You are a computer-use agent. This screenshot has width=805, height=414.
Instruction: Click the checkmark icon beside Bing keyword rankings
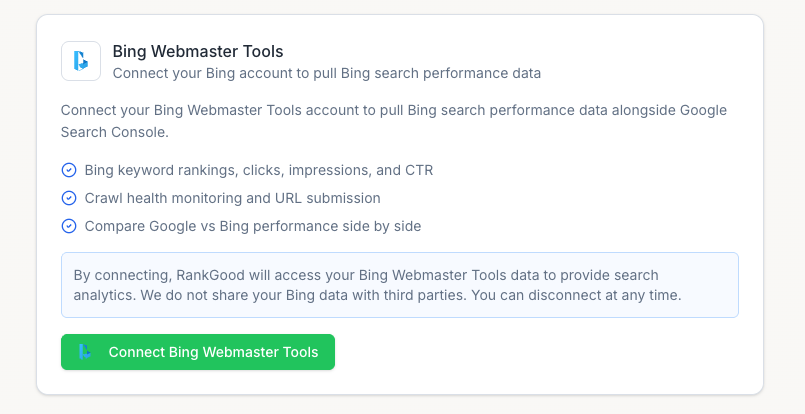69,170
